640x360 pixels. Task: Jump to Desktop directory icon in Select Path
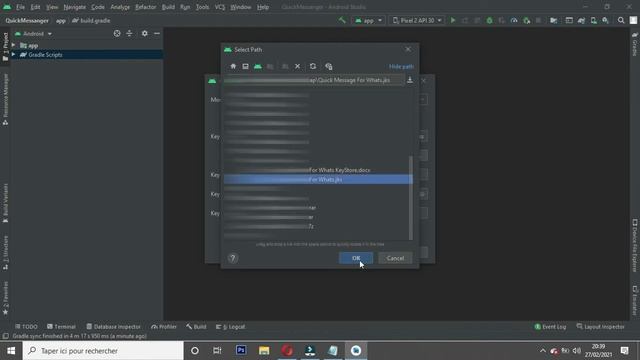pyautogui.click(x=245, y=66)
